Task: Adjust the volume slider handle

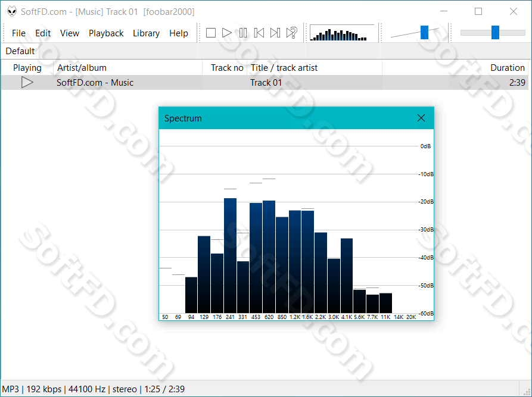Action: 424,33
